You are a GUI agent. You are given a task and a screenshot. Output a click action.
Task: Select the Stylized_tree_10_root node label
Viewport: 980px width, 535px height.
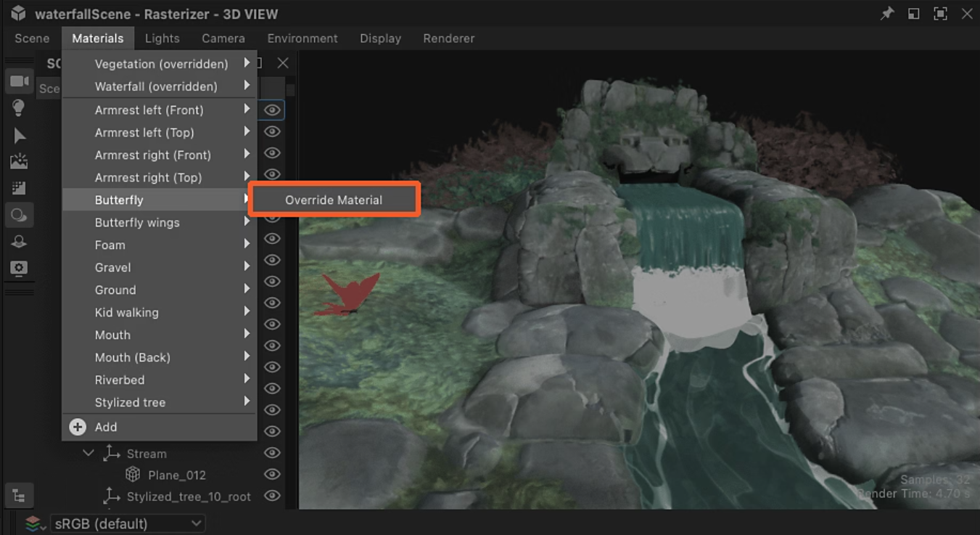(x=189, y=497)
